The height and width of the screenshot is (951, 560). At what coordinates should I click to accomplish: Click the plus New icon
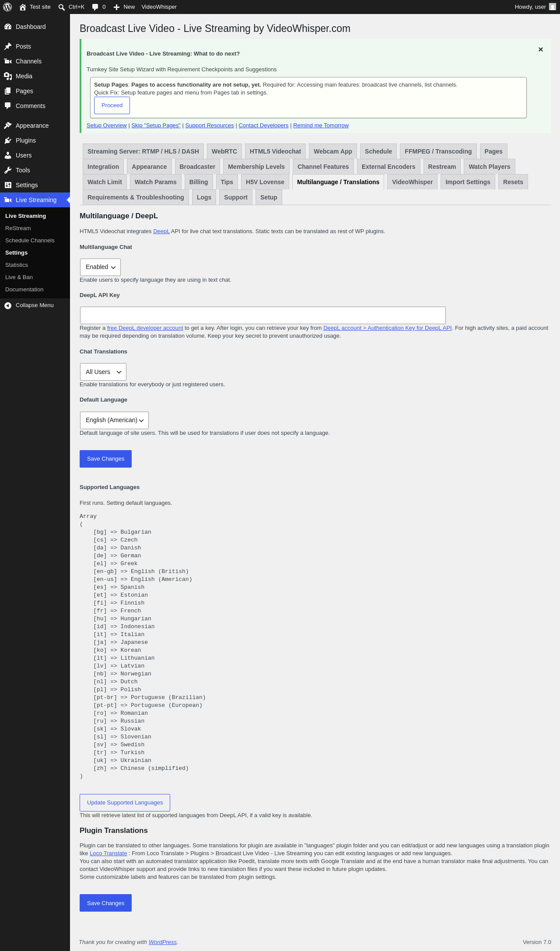116,7
